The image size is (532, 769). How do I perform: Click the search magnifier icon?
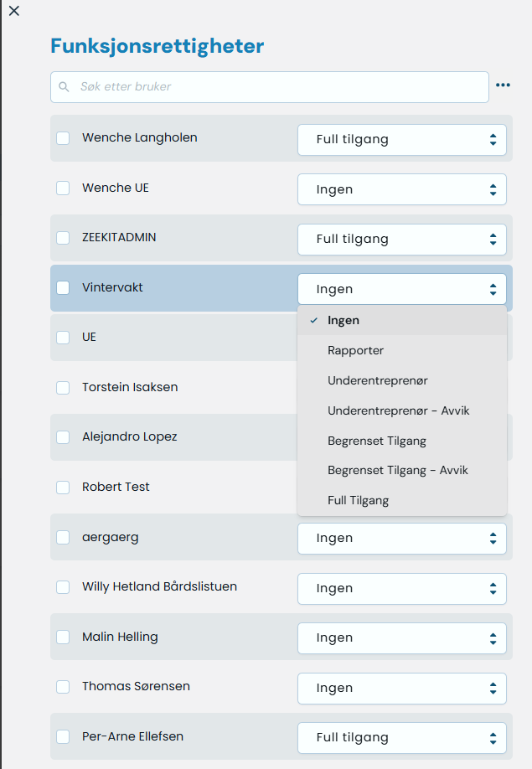pos(65,86)
